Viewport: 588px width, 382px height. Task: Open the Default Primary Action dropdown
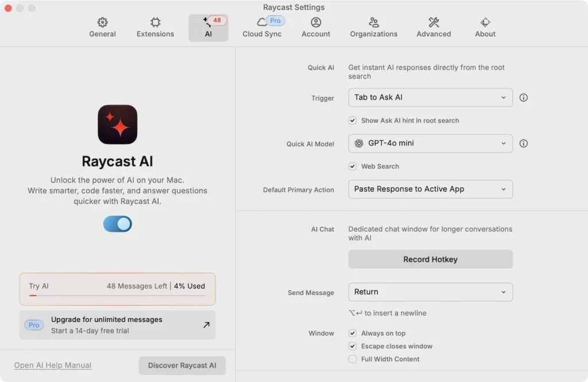point(431,189)
